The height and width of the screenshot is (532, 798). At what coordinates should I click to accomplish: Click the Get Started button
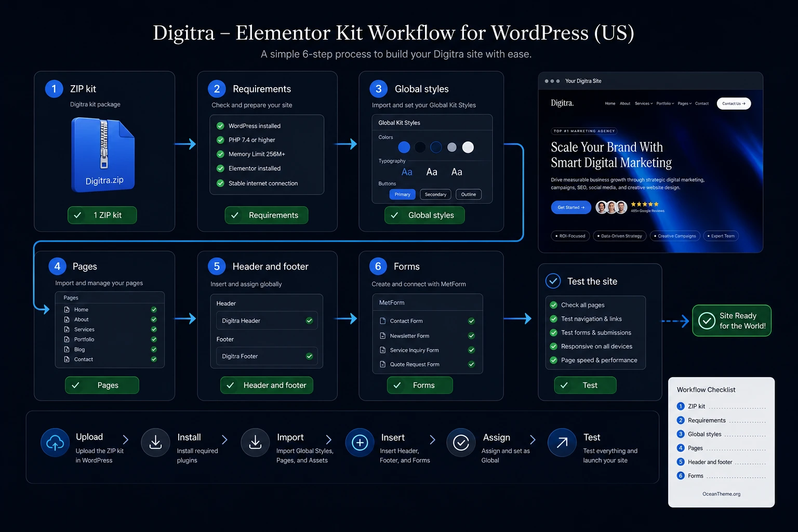(571, 207)
